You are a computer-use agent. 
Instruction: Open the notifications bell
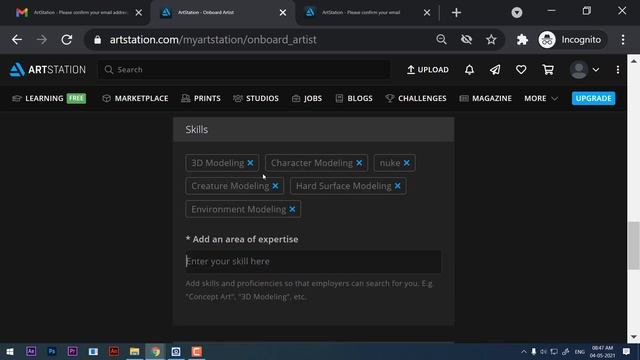[469, 70]
